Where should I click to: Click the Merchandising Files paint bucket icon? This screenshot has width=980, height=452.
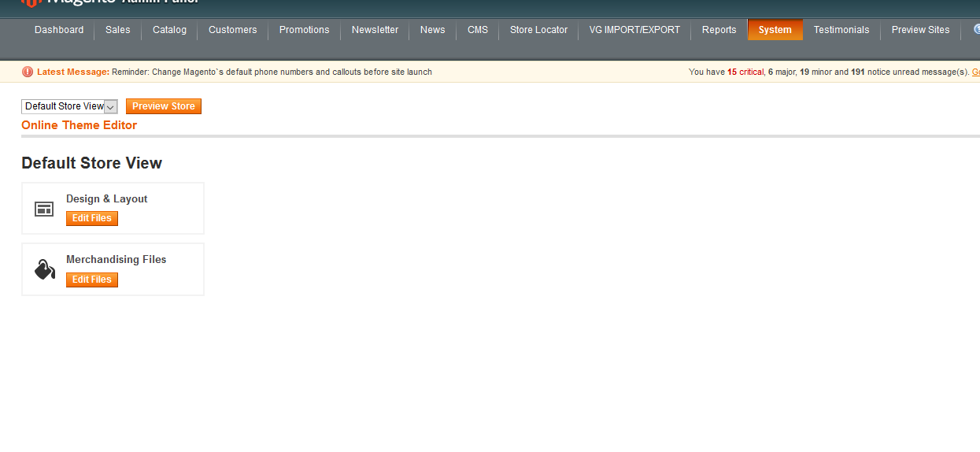[x=44, y=270]
